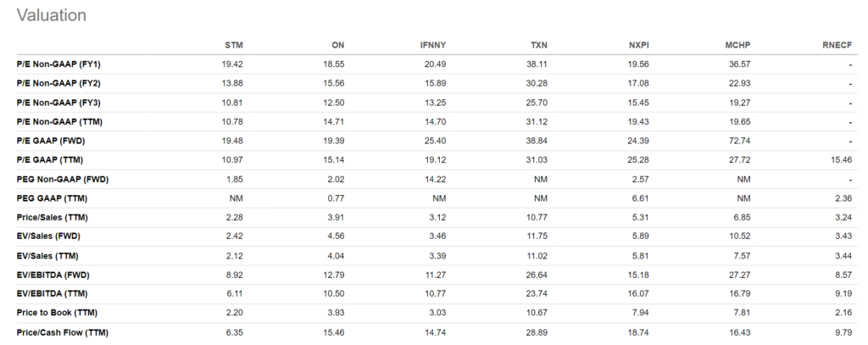This screenshot has height=345, width=868.
Task: Click the EV/Sales (TTM) row label
Action: click(47, 255)
